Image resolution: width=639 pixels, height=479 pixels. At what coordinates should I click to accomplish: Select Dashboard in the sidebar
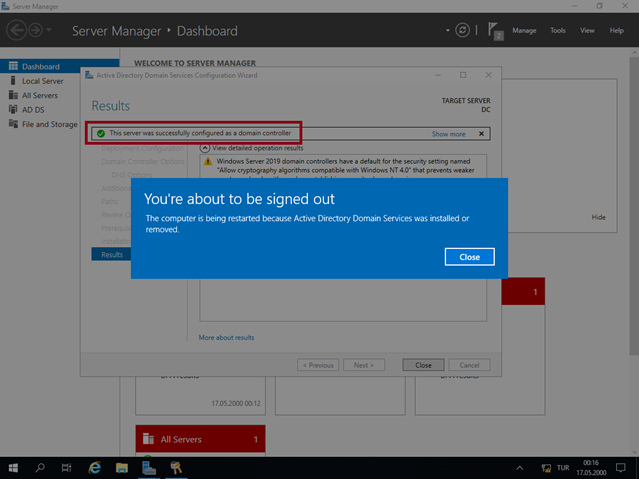point(59,66)
